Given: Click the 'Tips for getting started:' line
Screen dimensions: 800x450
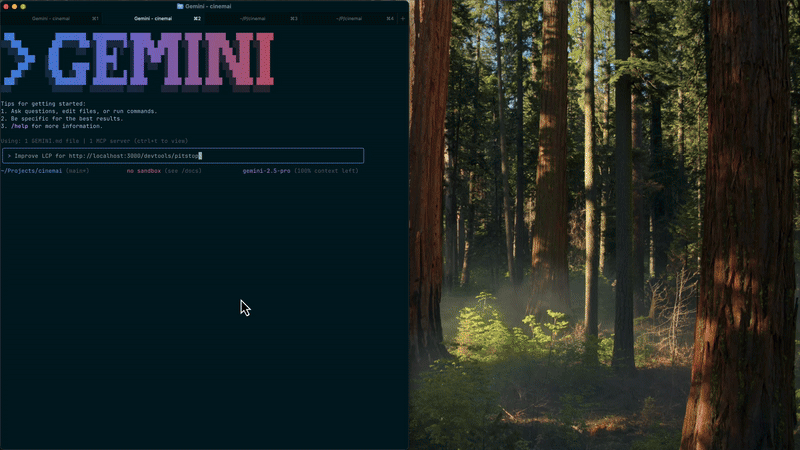Looking at the screenshot, I should click(x=43, y=104).
